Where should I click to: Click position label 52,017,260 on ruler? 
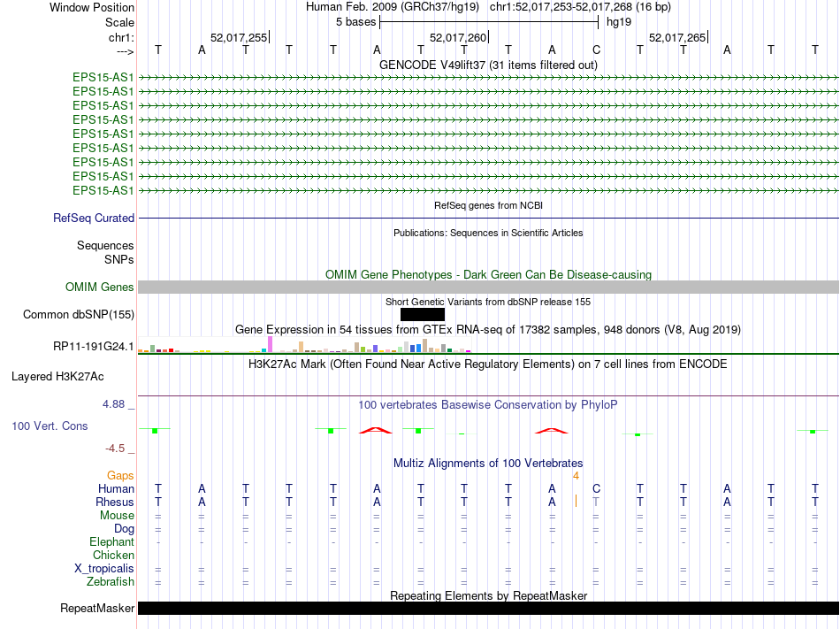coord(458,37)
